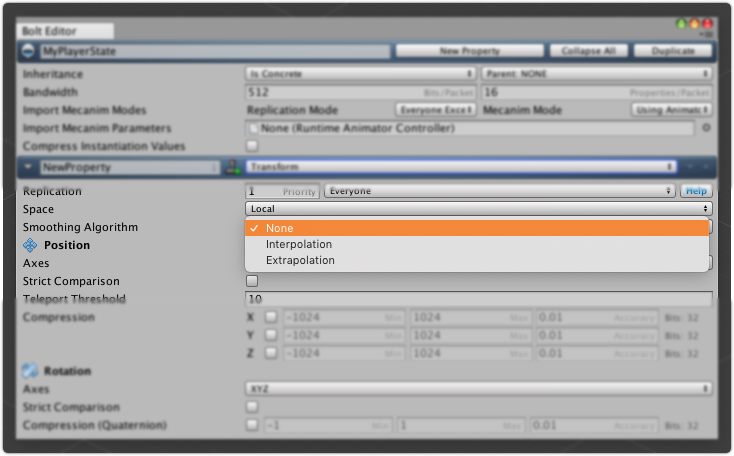Click minus icon beside MyPlayerState
The width and height of the screenshot is (734, 456).
point(28,51)
